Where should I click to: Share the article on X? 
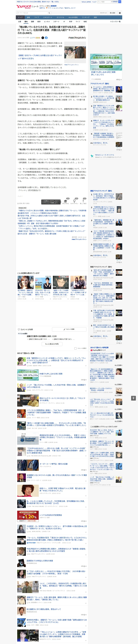click(x=43, y=38)
